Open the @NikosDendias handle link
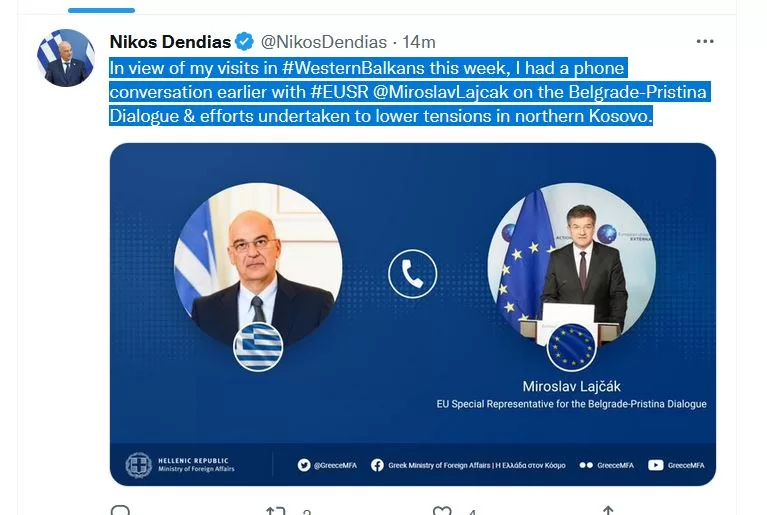767x515 pixels. [324, 42]
